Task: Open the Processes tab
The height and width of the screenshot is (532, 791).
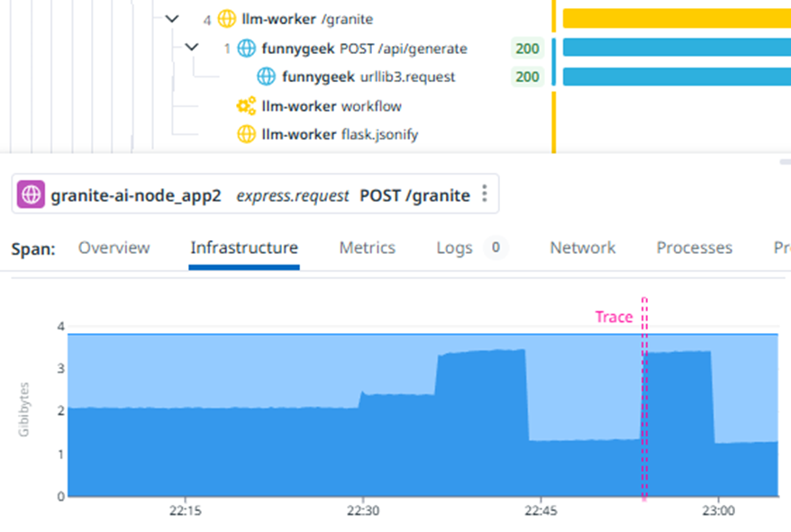Action: click(x=694, y=248)
